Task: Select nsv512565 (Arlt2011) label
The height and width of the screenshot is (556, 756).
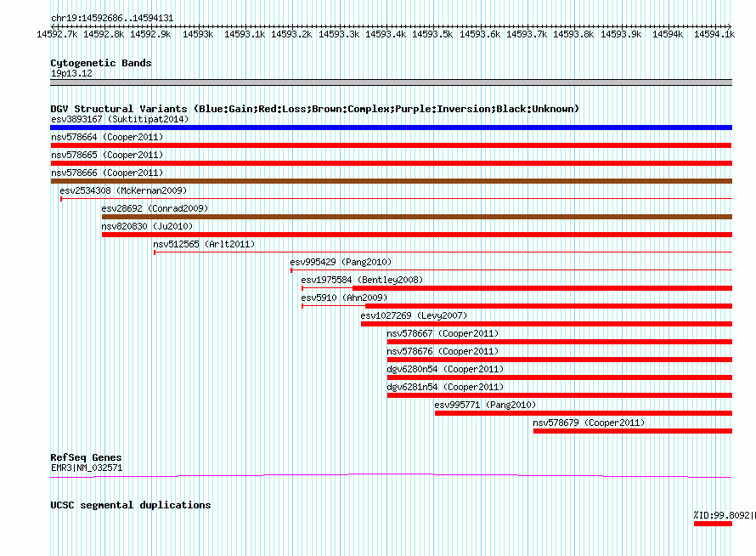Action: pos(204,244)
